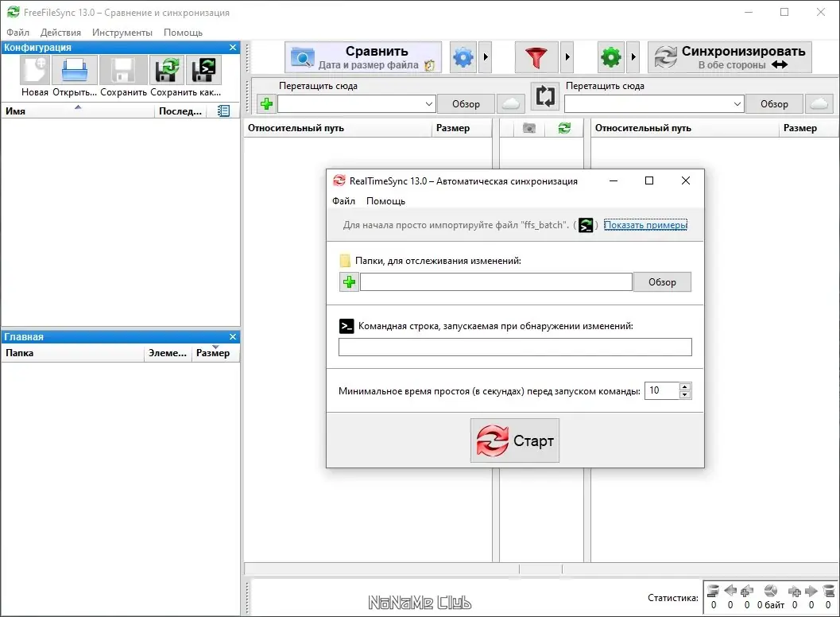Add watched folder with green plus in RealTimeSync
The width and height of the screenshot is (840, 617).
click(x=349, y=282)
